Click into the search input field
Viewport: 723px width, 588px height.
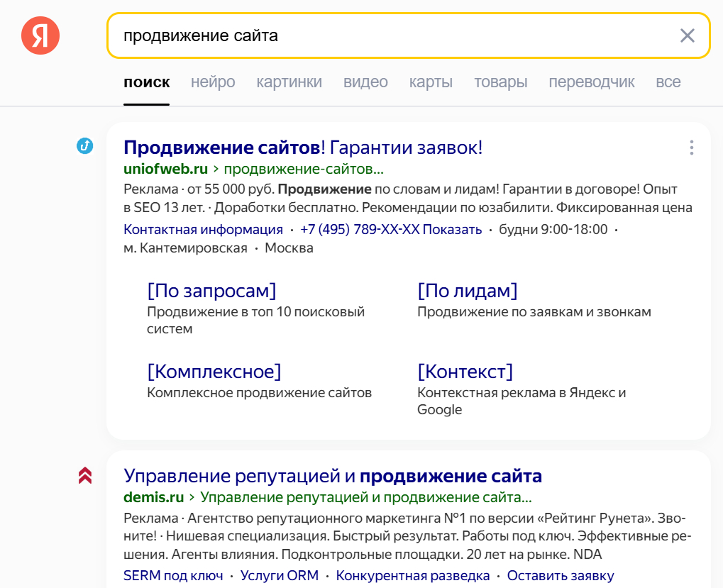click(x=390, y=35)
